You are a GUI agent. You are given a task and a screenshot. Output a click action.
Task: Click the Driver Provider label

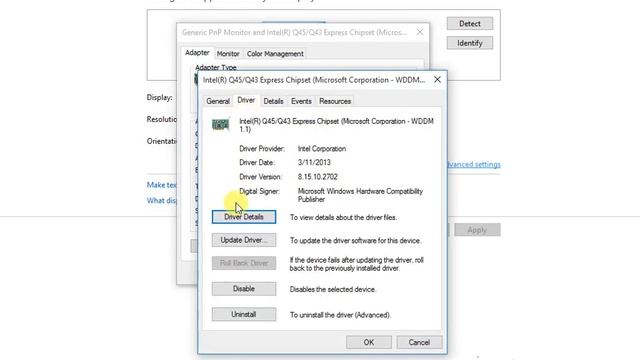262,149
